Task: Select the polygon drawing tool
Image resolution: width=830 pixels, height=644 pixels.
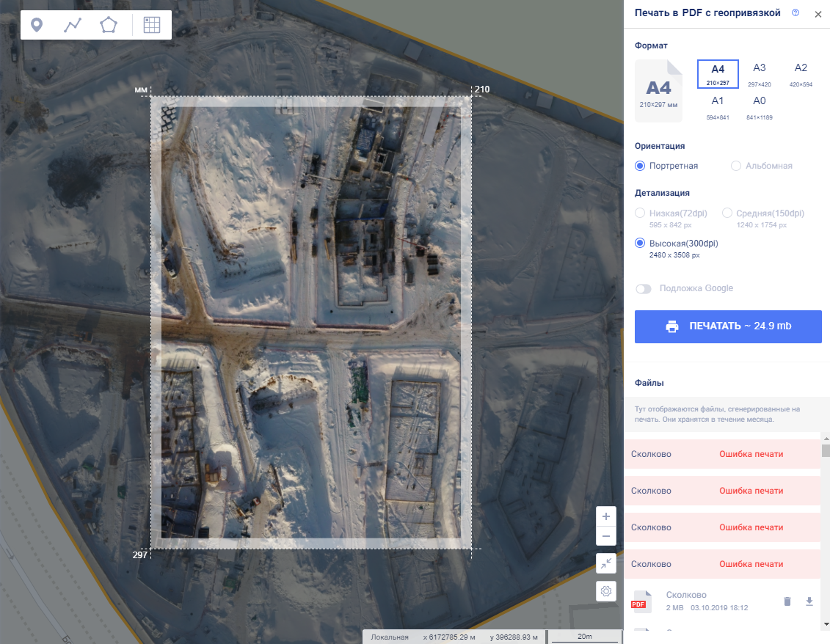Action: click(x=109, y=25)
